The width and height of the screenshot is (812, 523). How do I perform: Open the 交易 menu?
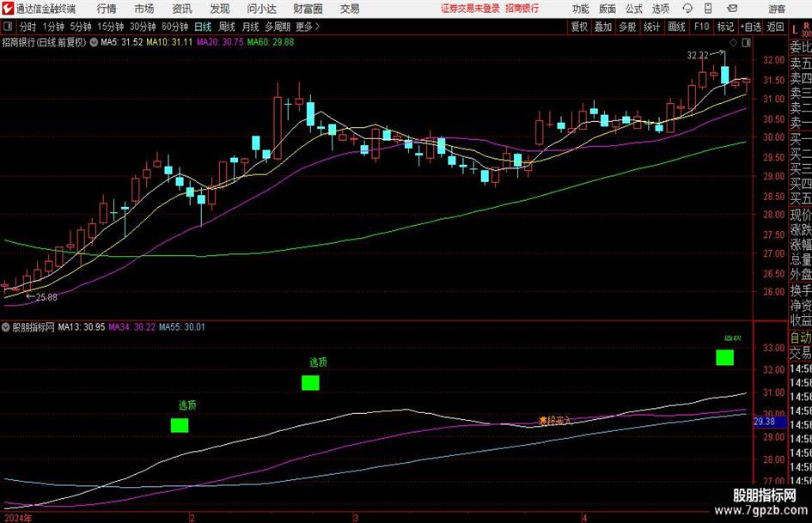click(350, 9)
